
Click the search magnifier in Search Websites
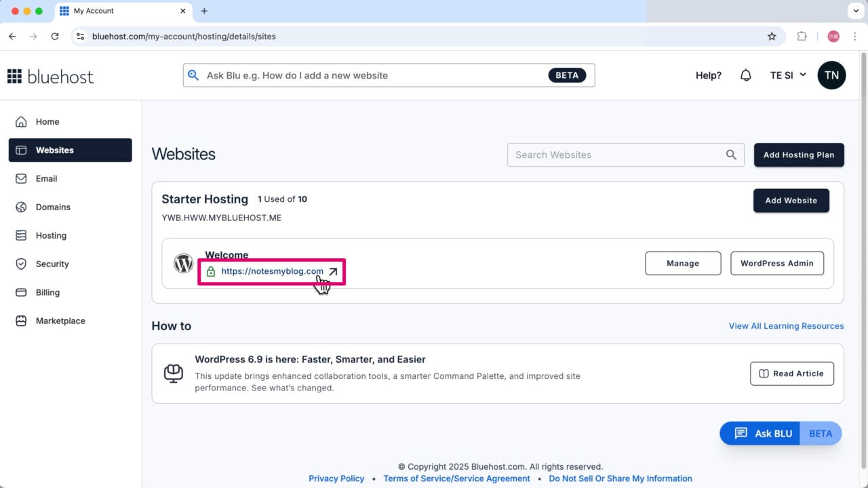[x=731, y=155]
